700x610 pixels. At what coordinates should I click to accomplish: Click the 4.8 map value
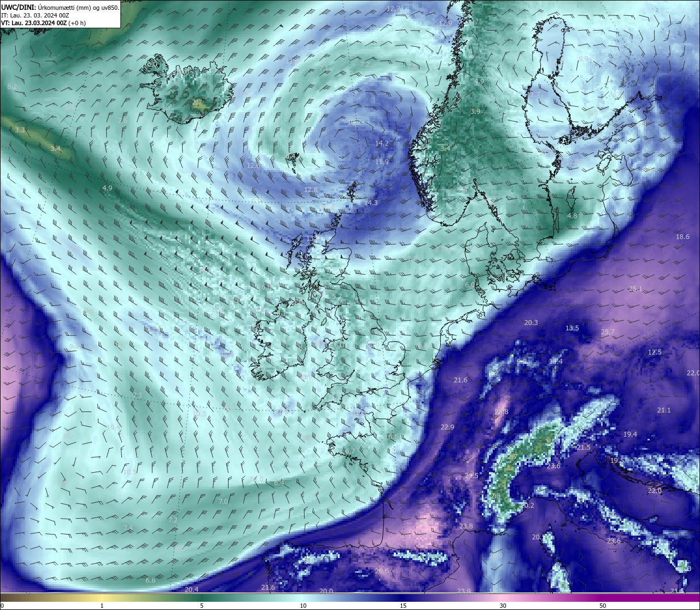coord(572,216)
